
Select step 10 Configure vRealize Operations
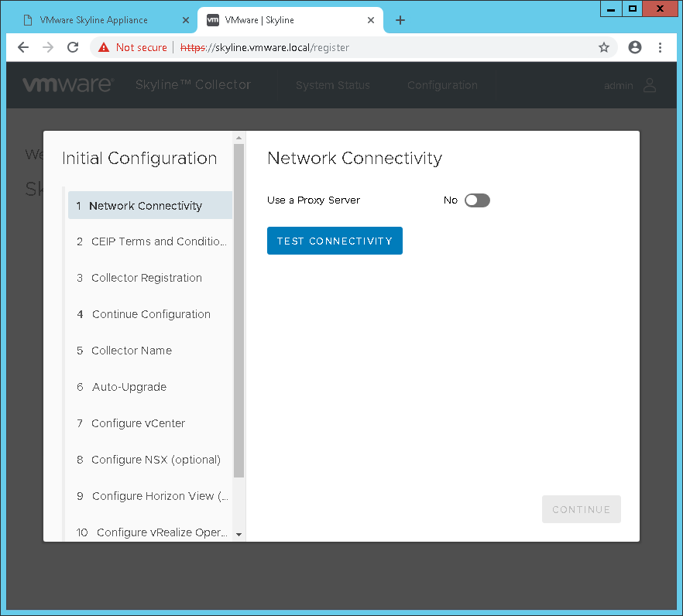pyautogui.click(x=150, y=532)
